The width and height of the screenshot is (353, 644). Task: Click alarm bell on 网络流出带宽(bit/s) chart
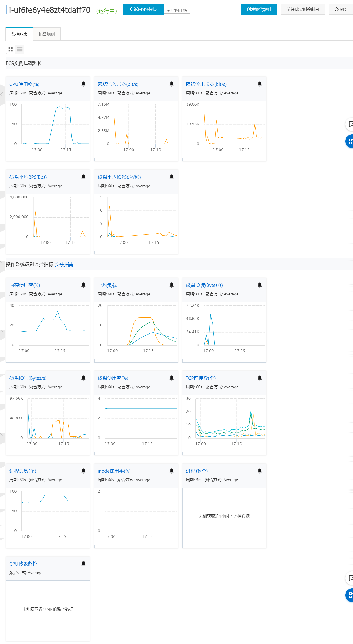[260, 84]
